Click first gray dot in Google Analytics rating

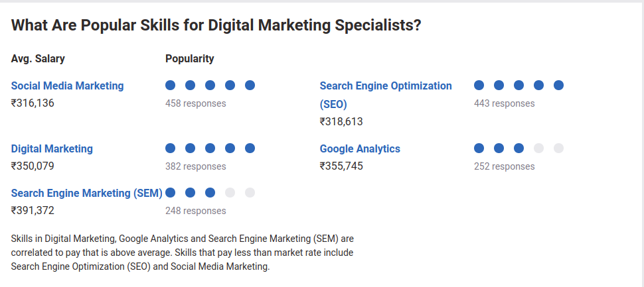coord(538,148)
